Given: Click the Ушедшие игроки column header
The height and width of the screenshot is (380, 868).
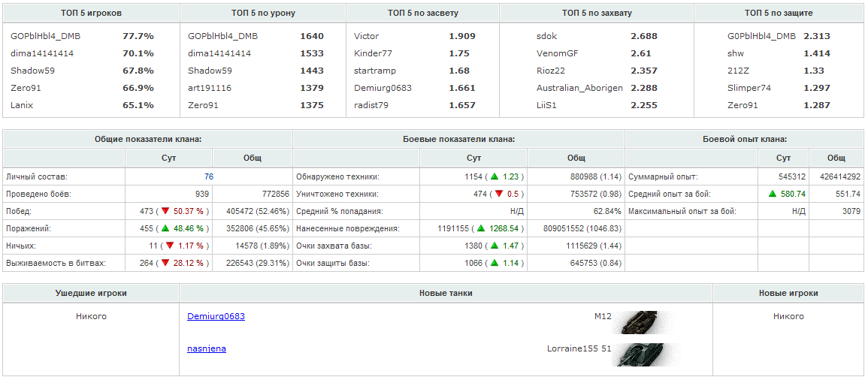Looking at the screenshot, I should (x=91, y=293).
